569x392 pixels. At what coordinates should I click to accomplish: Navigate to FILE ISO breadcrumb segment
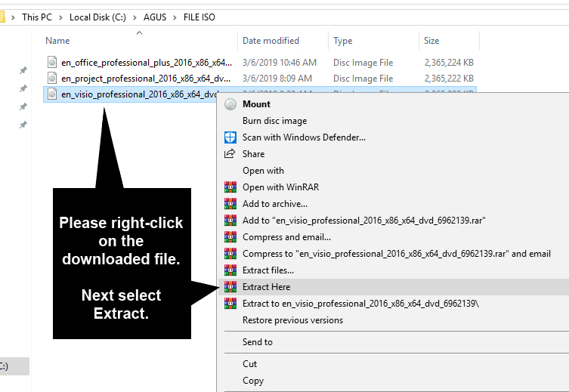(199, 17)
